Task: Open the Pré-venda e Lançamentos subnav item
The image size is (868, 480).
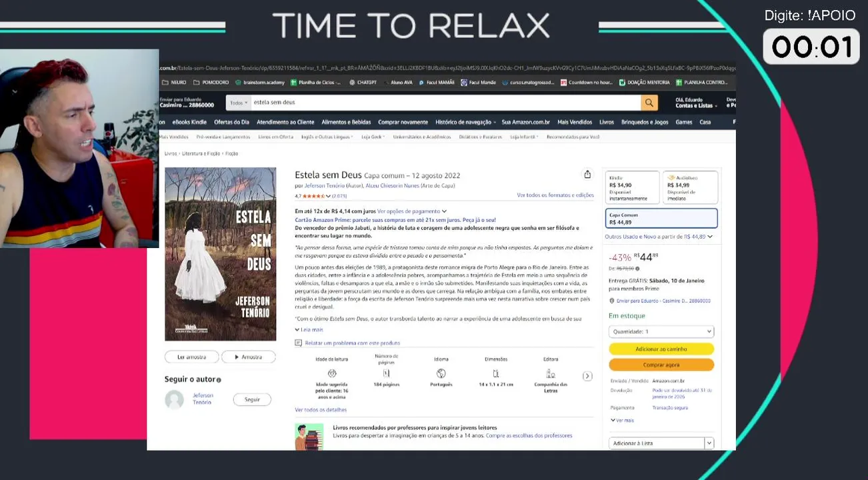Action: (223, 137)
